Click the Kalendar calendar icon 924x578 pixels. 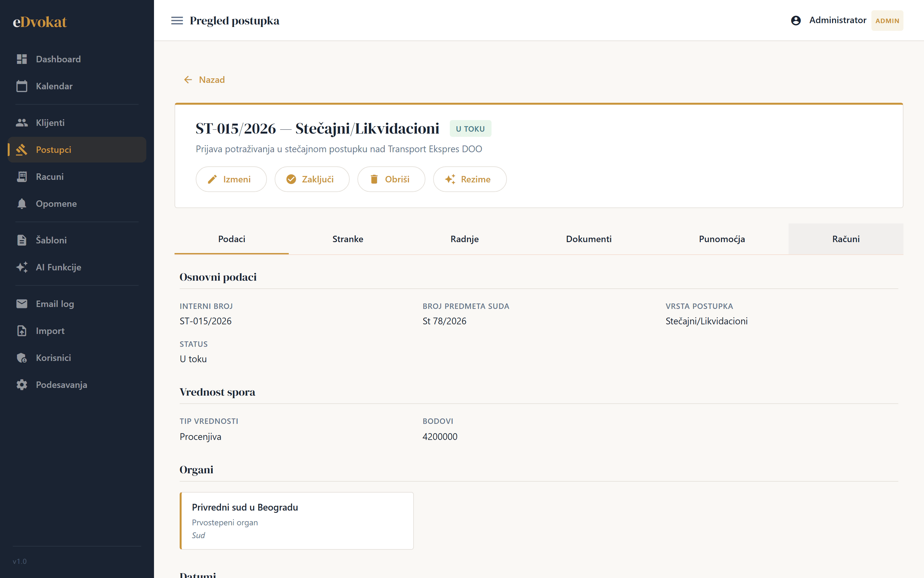point(22,86)
